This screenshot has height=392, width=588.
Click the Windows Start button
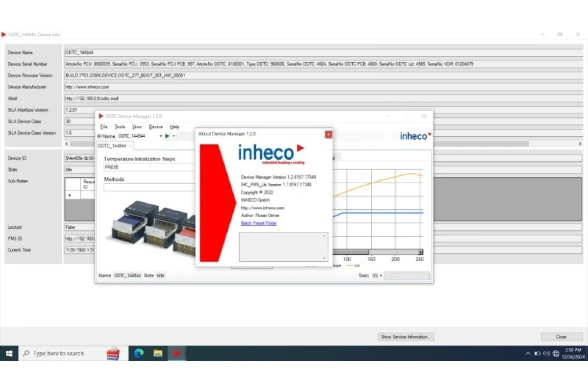tap(9, 353)
